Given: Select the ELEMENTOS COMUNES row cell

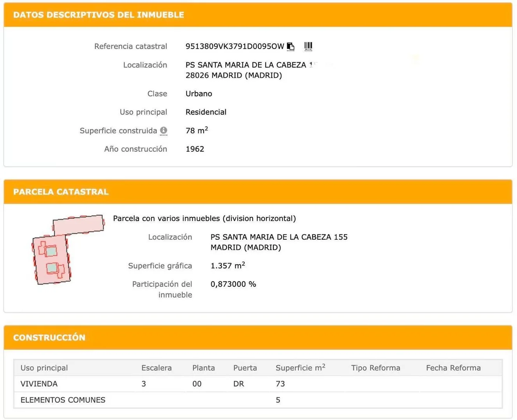Looking at the screenshot, I should pyautogui.click(x=63, y=400).
